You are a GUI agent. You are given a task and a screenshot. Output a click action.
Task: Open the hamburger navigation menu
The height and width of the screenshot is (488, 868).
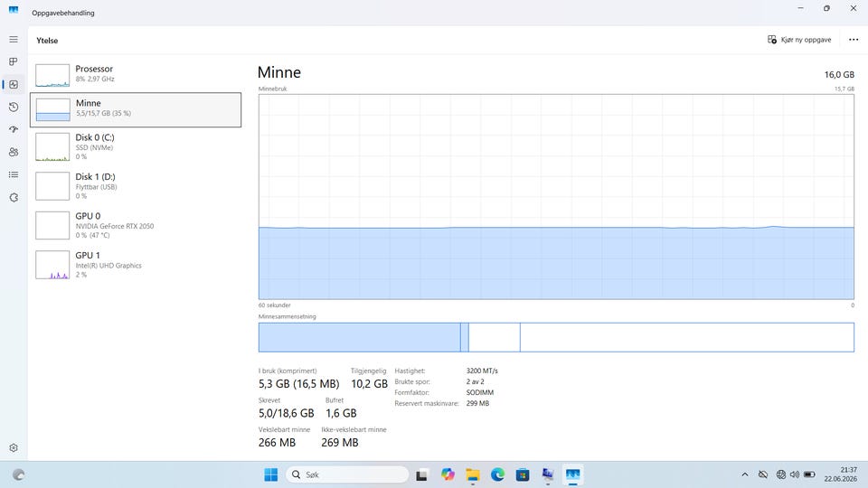tap(14, 39)
